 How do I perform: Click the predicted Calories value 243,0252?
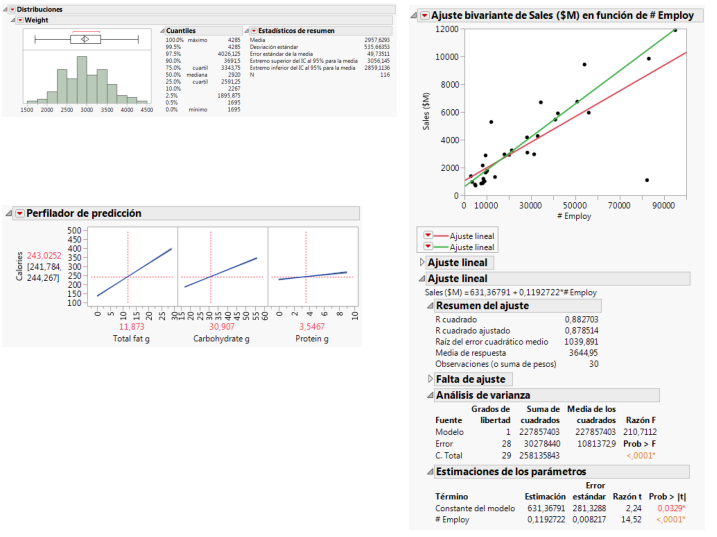pos(44,256)
